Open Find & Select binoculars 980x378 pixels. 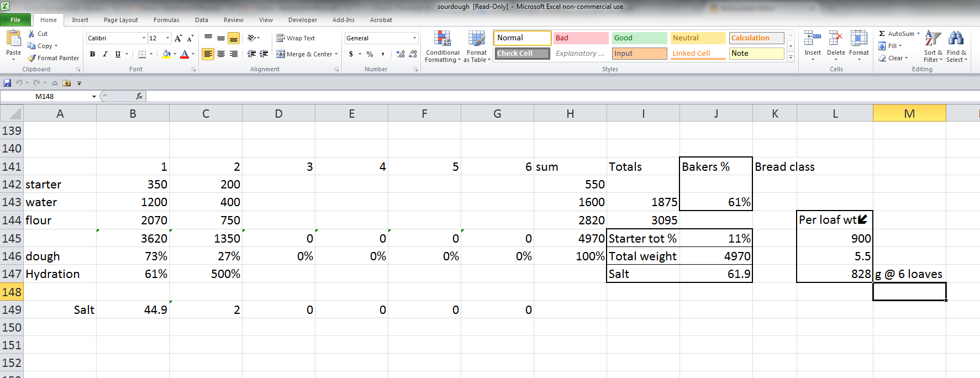coord(956,46)
